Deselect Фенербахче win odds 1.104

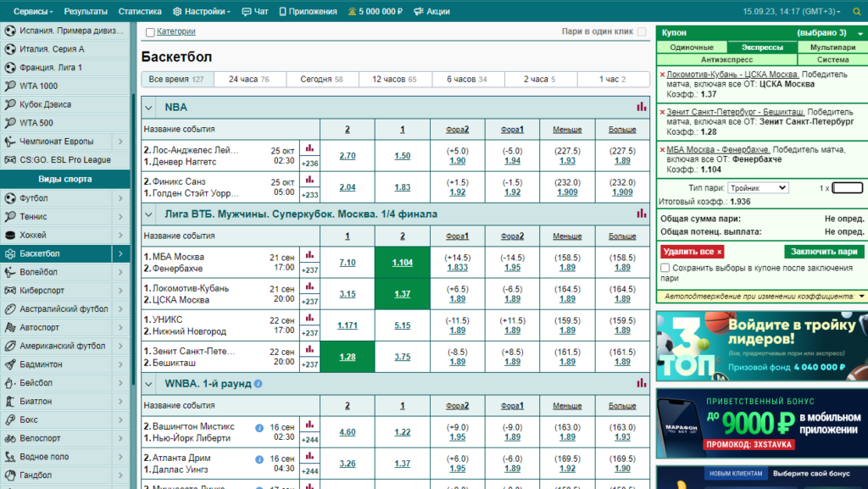tap(403, 262)
